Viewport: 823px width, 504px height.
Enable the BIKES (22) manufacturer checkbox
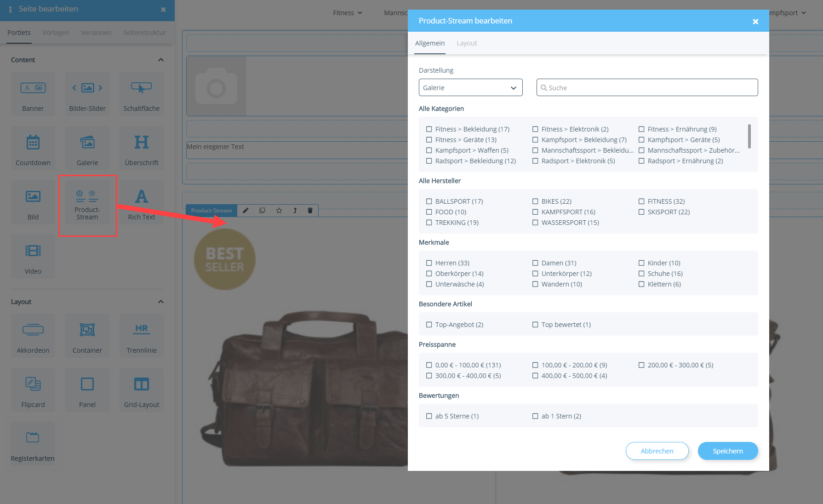535,201
